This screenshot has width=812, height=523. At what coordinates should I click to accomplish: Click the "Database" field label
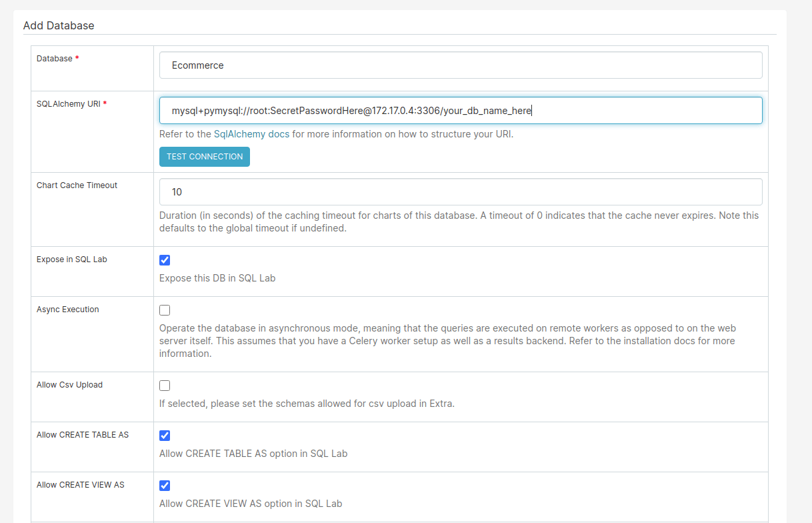[55, 59]
